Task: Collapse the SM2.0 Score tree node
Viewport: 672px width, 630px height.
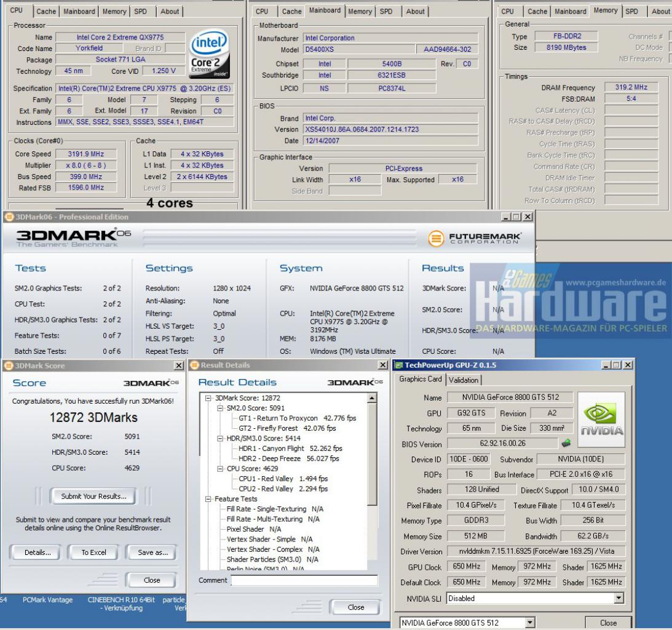Action: point(220,409)
